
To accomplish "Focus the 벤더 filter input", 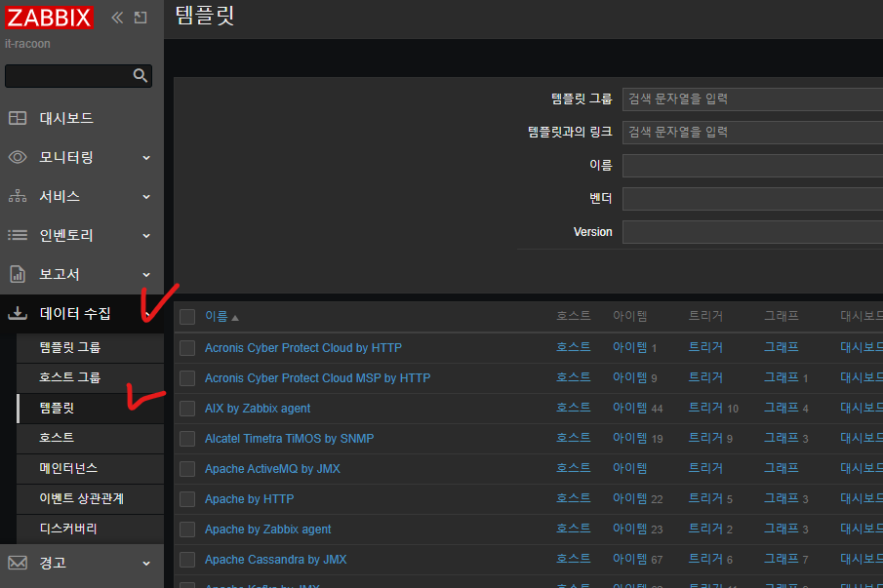I will (x=752, y=199).
